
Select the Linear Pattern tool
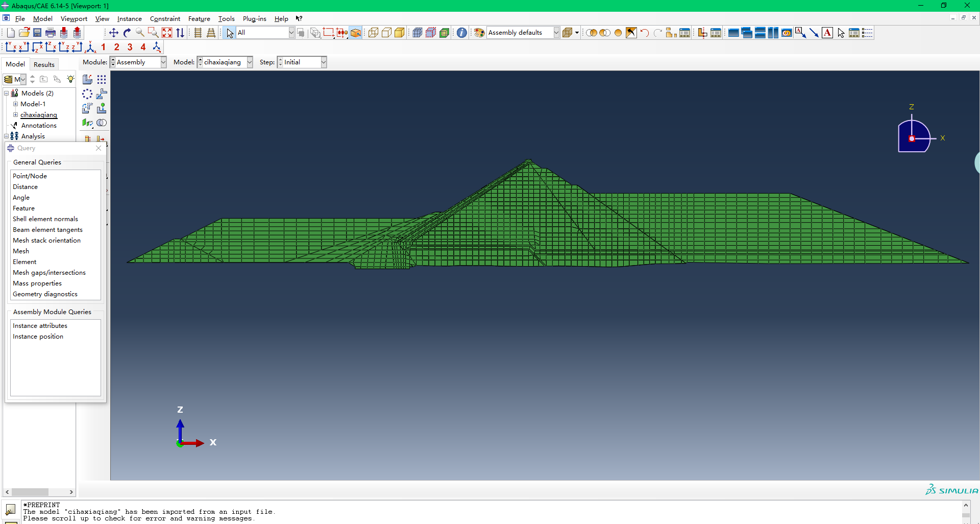click(x=102, y=79)
